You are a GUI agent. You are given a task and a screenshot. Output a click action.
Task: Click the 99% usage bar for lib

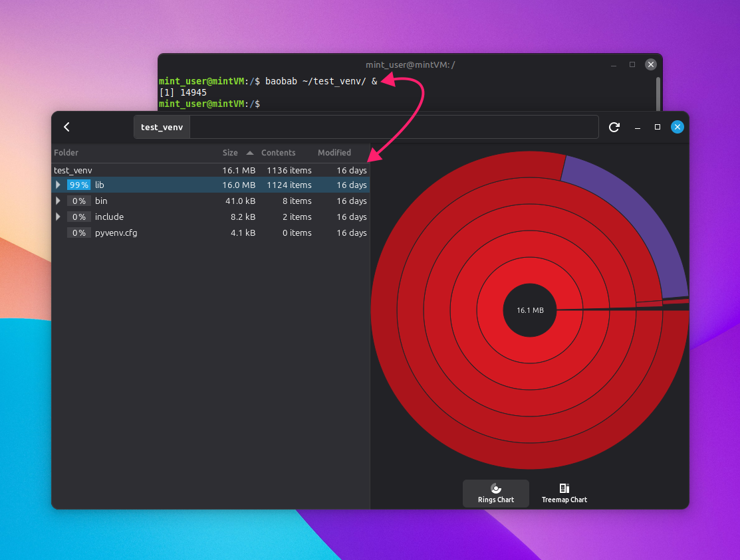[79, 185]
